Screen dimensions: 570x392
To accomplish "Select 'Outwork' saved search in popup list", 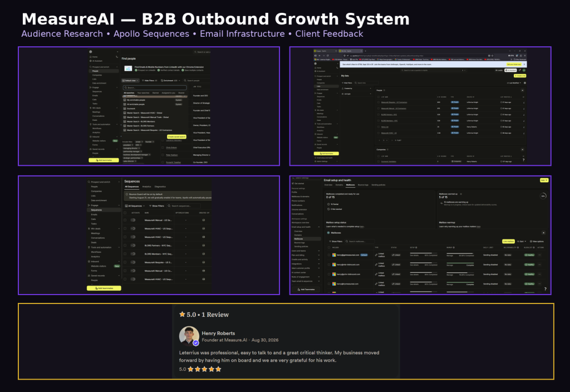I will click(x=131, y=109).
